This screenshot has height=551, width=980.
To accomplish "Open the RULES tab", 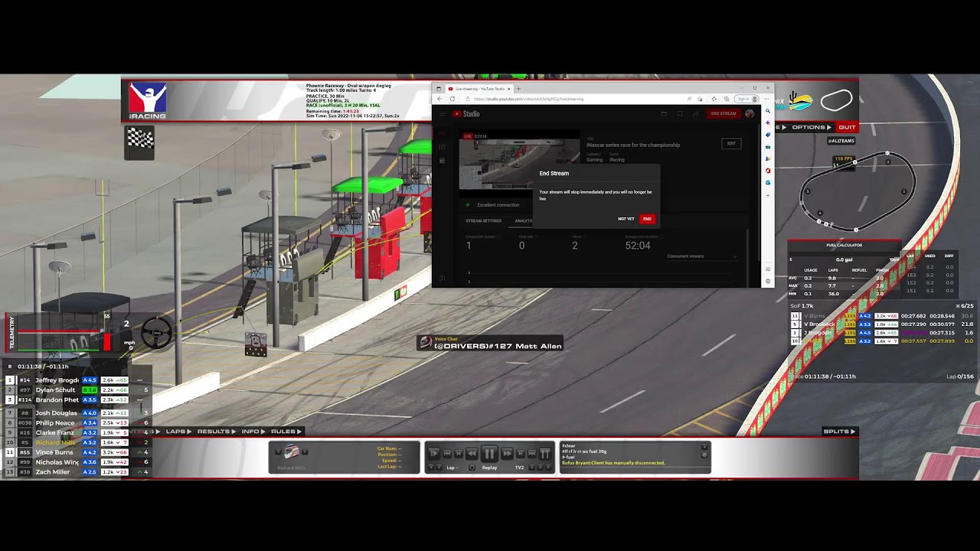I will pyautogui.click(x=286, y=432).
